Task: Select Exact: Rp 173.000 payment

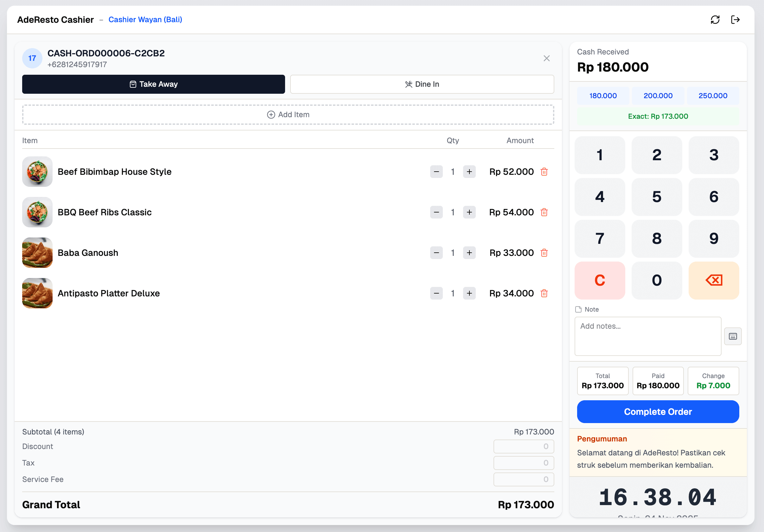Action: (x=658, y=117)
